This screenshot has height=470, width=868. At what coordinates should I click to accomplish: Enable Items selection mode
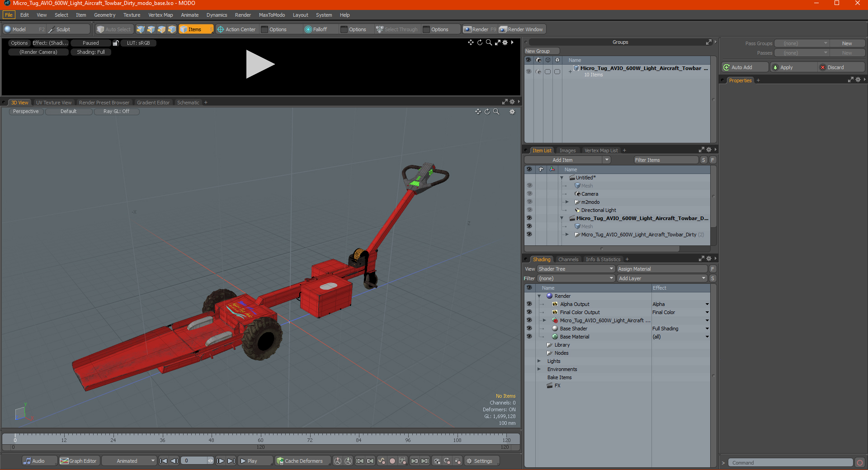tap(196, 29)
